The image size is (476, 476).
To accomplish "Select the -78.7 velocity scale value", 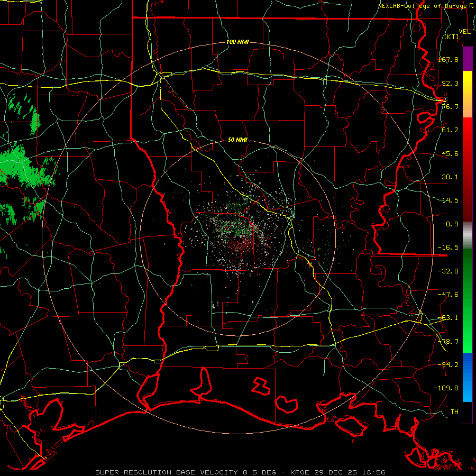I will (448, 342).
